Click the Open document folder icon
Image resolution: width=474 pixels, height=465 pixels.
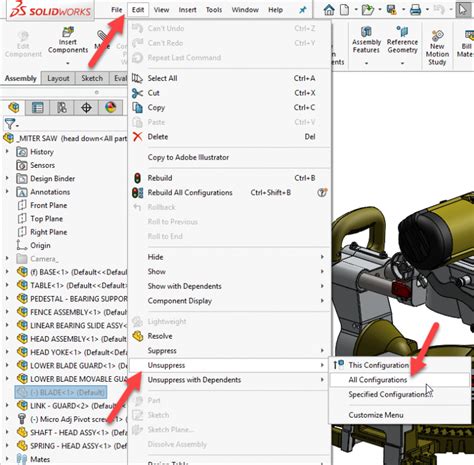tap(368, 10)
